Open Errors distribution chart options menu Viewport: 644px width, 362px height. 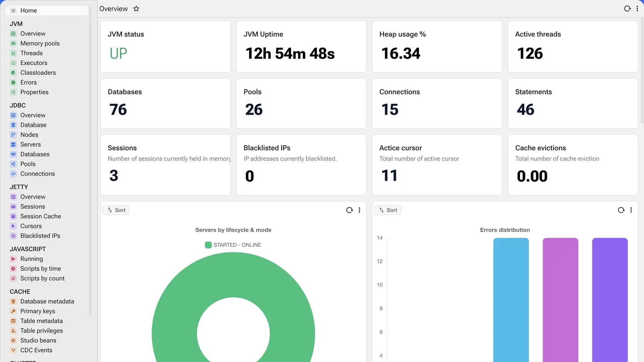pyautogui.click(x=631, y=210)
